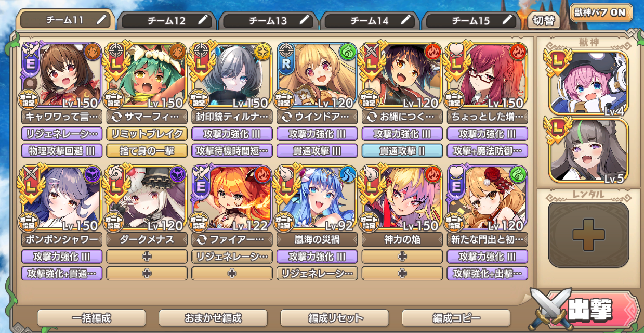
Task: Click the fire element icon on red-haired glasses character
Action: (518, 52)
